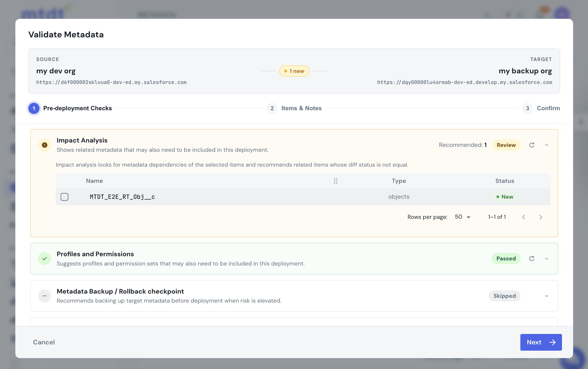Select step 1 Pre-deployment Checks
The width and height of the screenshot is (588, 369).
(70, 108)
